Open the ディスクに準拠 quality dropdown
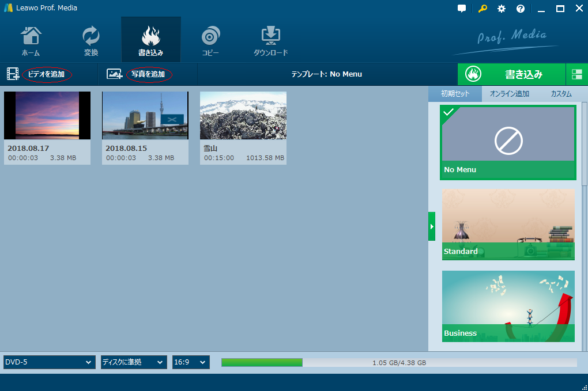This screenshot has width=588, height=391. click(x=134, y=362)
